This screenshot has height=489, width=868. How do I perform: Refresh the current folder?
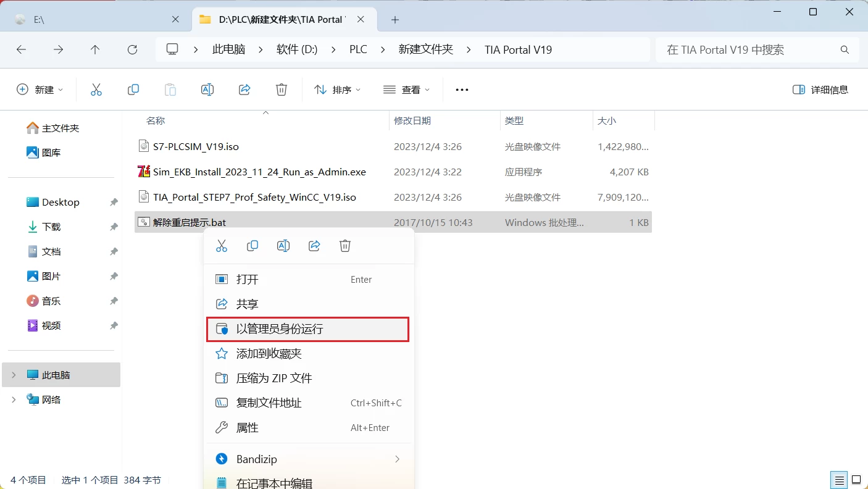click(x=132, y=49)
